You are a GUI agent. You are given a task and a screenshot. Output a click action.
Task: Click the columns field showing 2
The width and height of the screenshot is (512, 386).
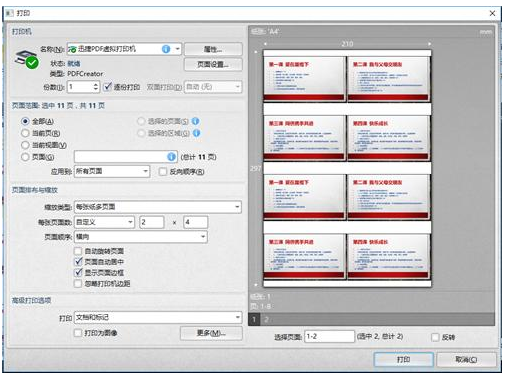pyautogui.click(x=152, y=222)
